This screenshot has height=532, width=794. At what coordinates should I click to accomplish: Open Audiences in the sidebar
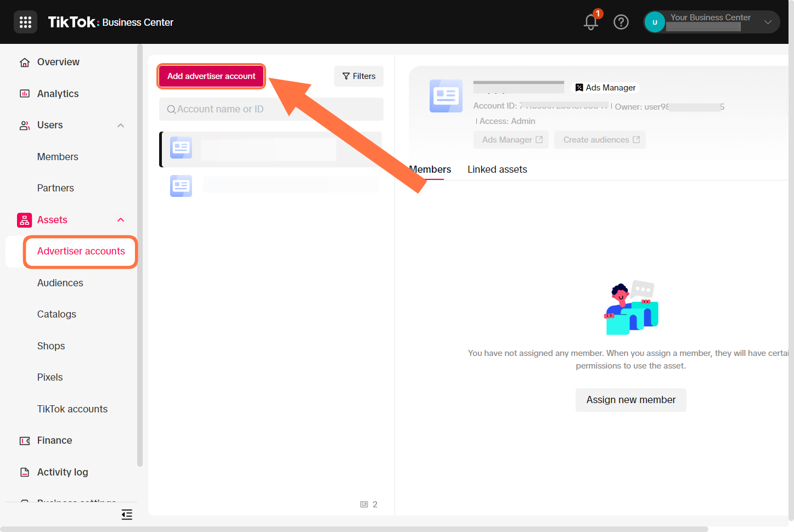click(60, 283)
